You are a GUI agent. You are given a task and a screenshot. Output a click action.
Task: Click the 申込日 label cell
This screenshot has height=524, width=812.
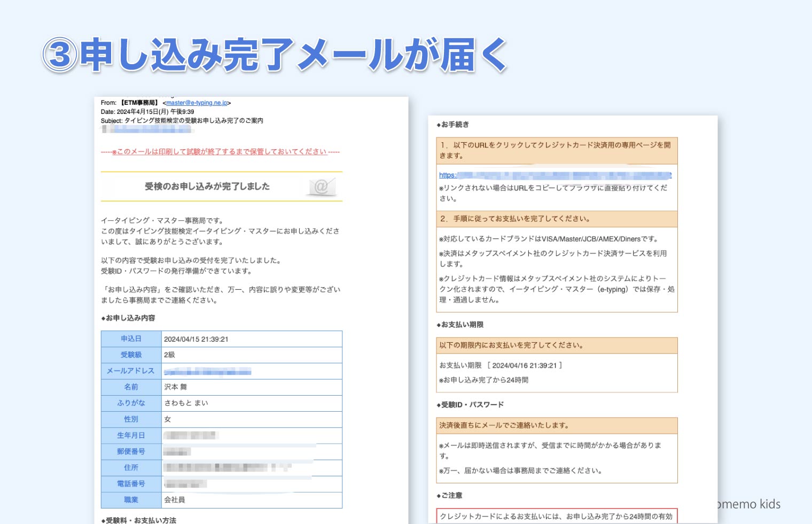pos(131,339)
